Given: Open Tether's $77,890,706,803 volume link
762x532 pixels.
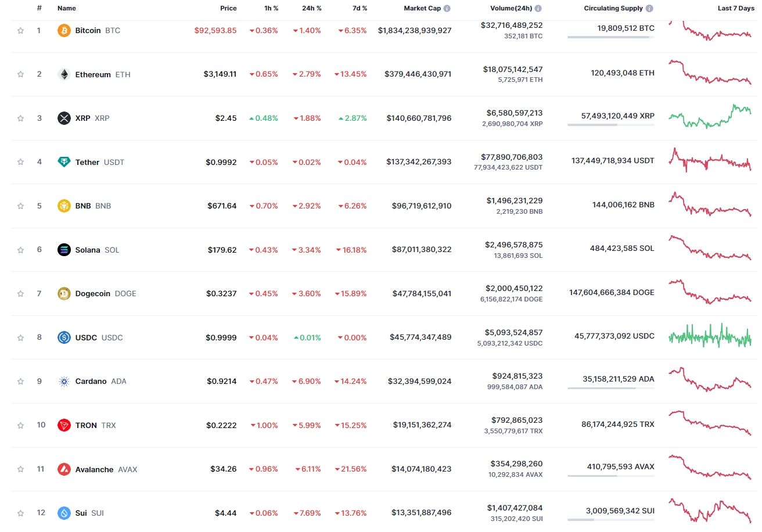Looking at the screenshot, I should tap(512, 157).
